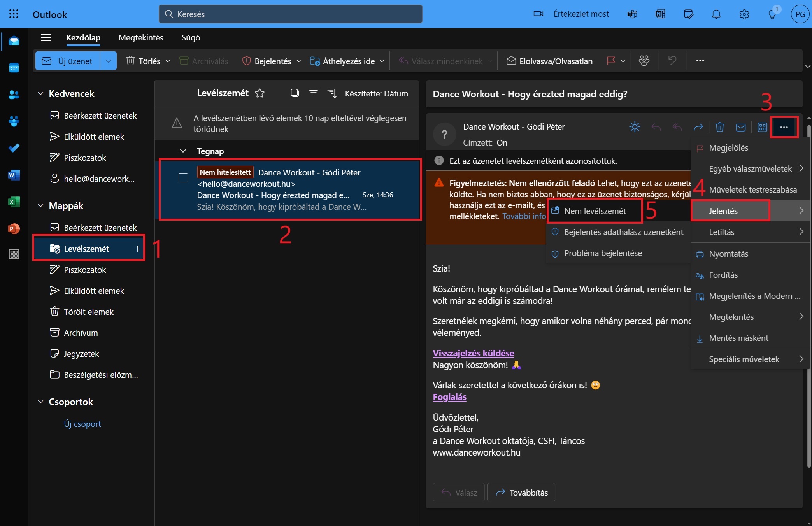Launch Excel from the left rail
This screenshot has height=526, width=812.
tap(14, 202)
